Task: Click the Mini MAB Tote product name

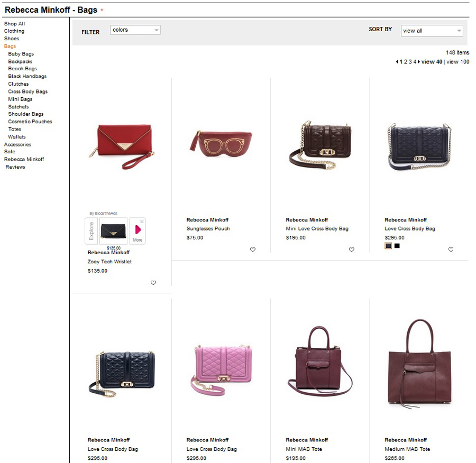Action: [304, 449]
